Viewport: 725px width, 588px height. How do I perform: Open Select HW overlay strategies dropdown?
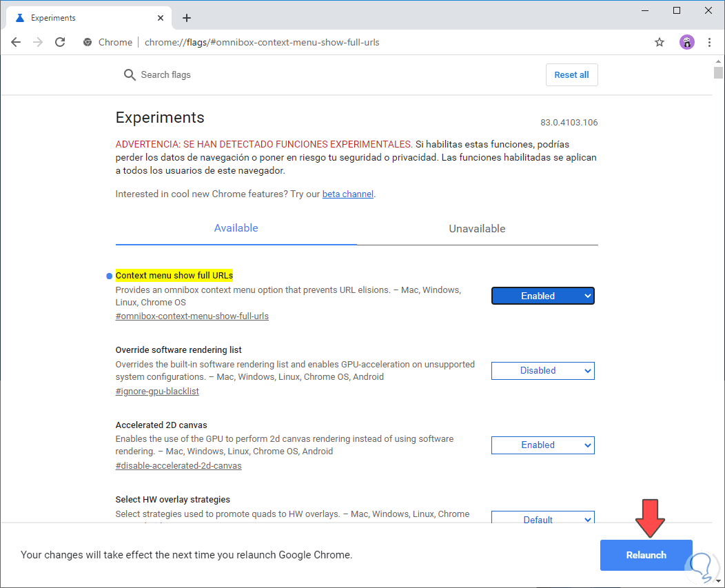click(x=543, y=518)
